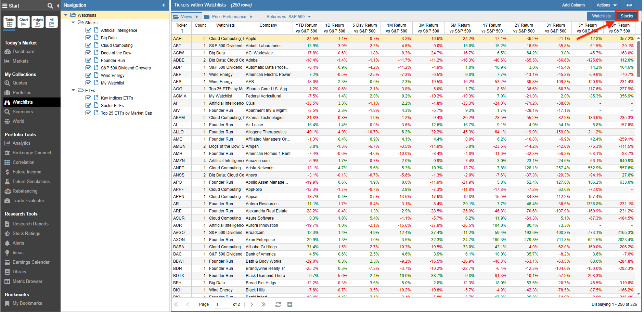This screenshot has height=314, width=644.
Task: Expand the Views menu
Action: click(186, 17)
